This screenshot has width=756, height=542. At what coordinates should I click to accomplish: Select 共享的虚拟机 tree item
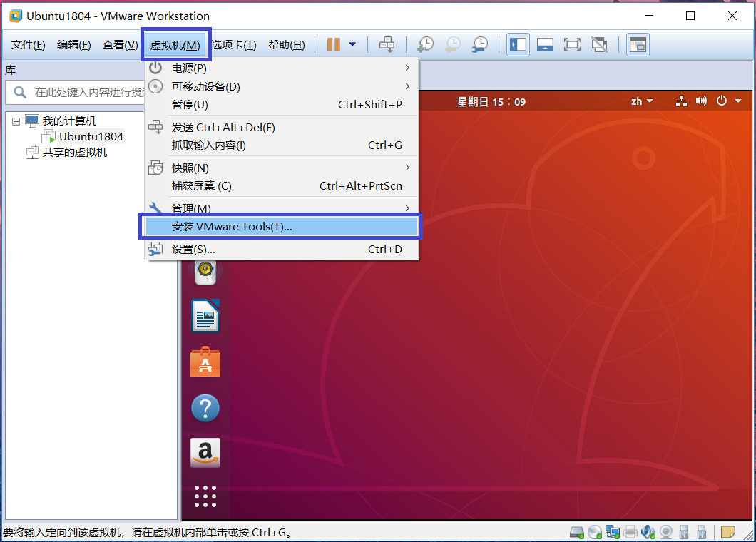point(75,153)
